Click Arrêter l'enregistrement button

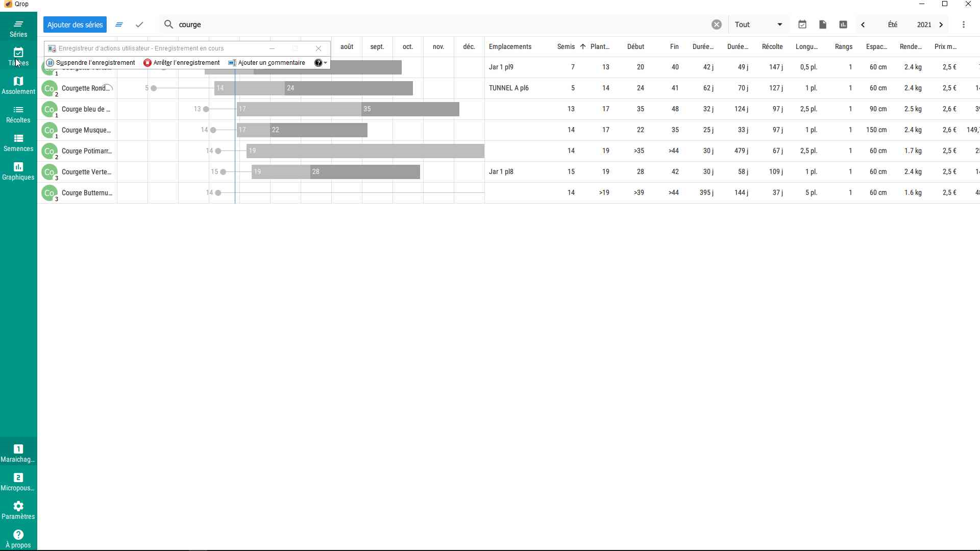pyautogui.click(x=182, y=63)
